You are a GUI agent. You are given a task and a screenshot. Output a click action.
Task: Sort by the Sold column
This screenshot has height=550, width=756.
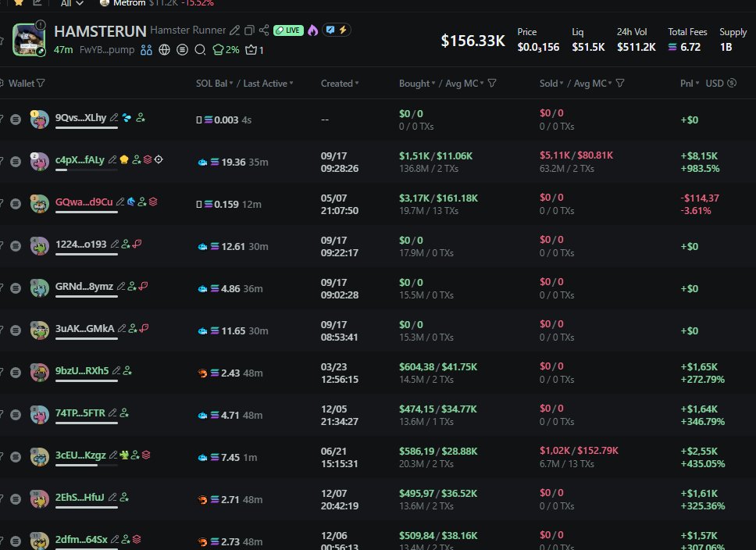coord(551,83)
